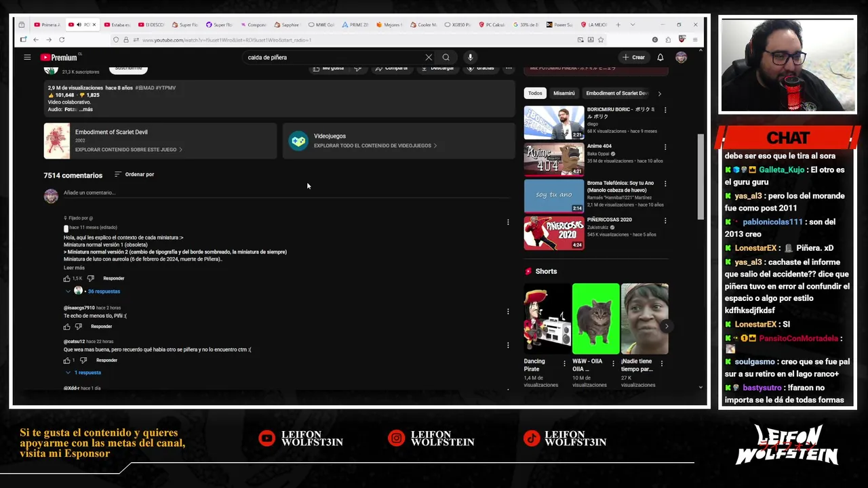This screenshot has width=868, height=488.
Task: Reply to the pinned comment
Action: click(114, 279)
